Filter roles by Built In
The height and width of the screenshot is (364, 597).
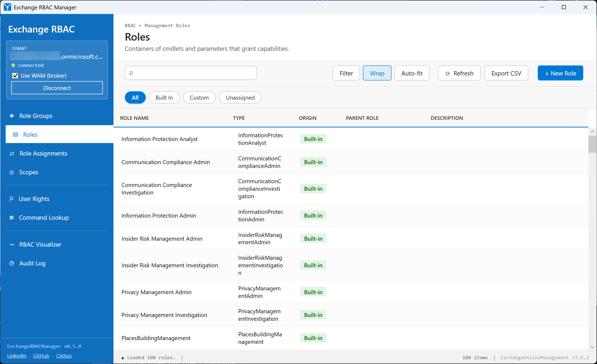164,98
